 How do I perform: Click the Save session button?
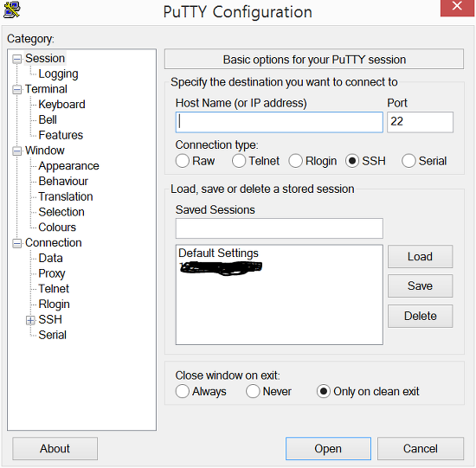click(420, 285)
